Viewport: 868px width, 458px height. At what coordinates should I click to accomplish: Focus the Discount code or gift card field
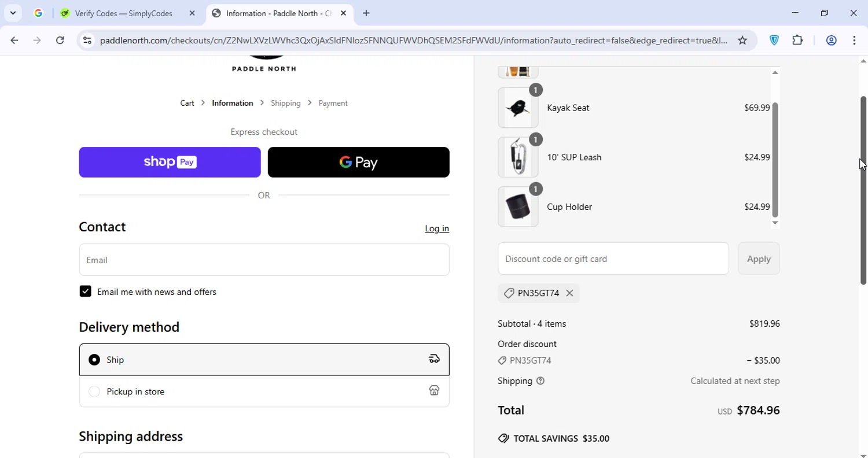(x=613, y=258)
